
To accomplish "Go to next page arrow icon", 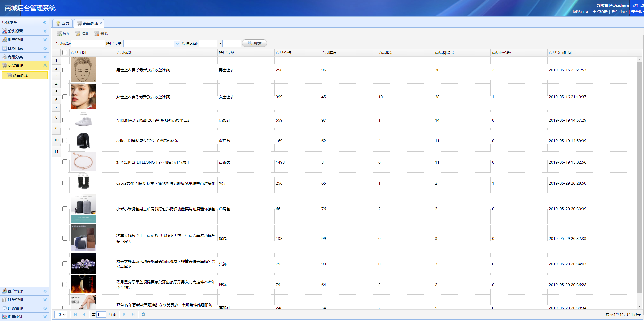I will 124,314.
